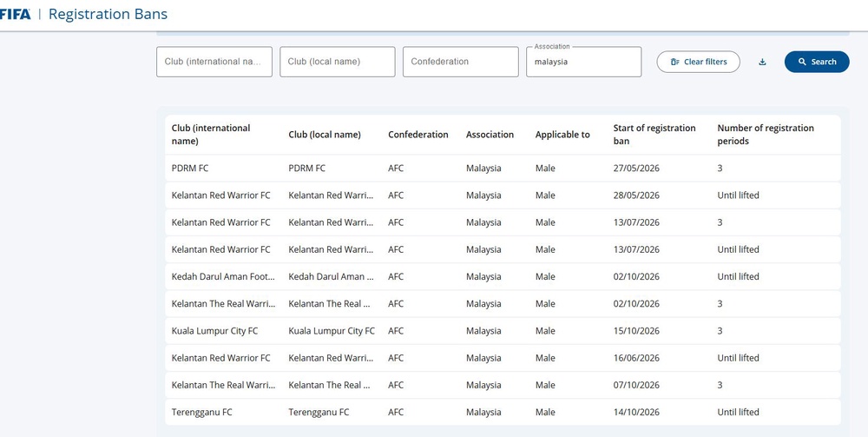Image resolution: width=868 pixels, height=437 pixels.
Task: Click the Until lifted value in Terengganu row
Action: click(x=738, y=413)
